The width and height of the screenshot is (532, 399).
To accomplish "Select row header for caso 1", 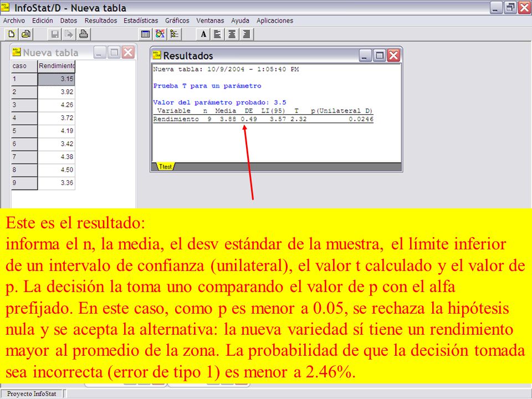I will click(x=24, y=79).
